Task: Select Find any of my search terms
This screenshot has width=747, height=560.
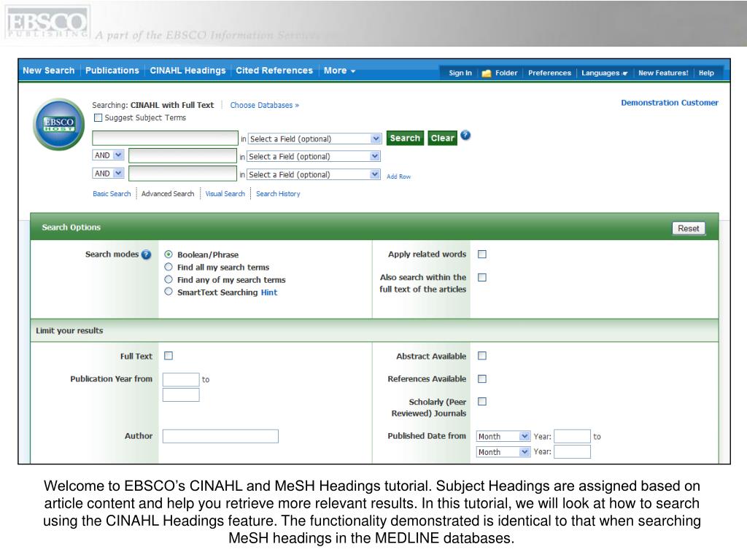Action: [169, 279]
